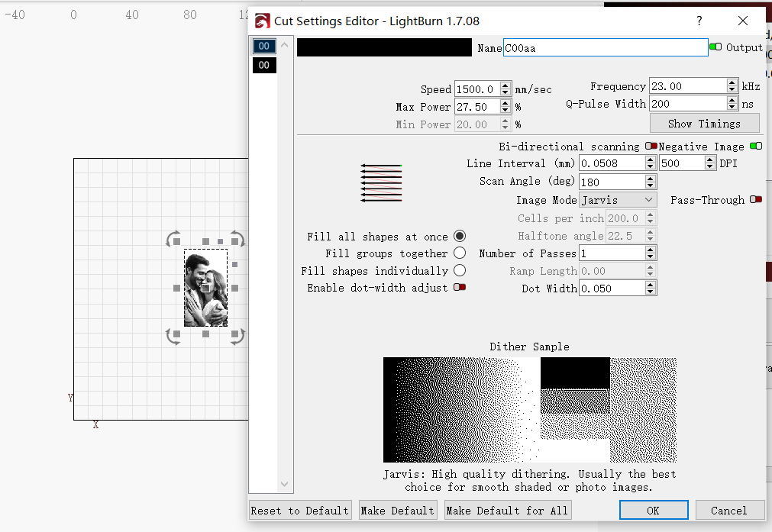Turn on Pass-Through switch
This screenshot has width=772, height=532.
(756, 200)
